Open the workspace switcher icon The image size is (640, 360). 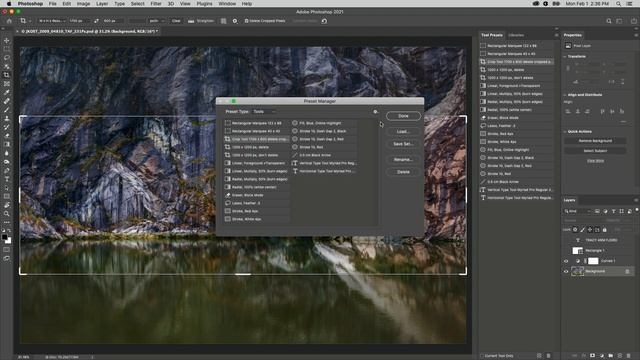619,21
